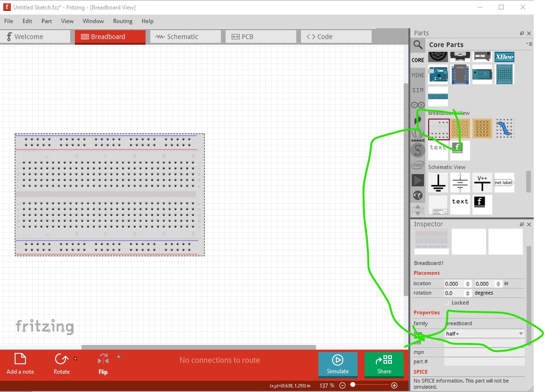Pick the Arduino Uno board part
Screen dimensions: 545x392
tap(438, 74)
